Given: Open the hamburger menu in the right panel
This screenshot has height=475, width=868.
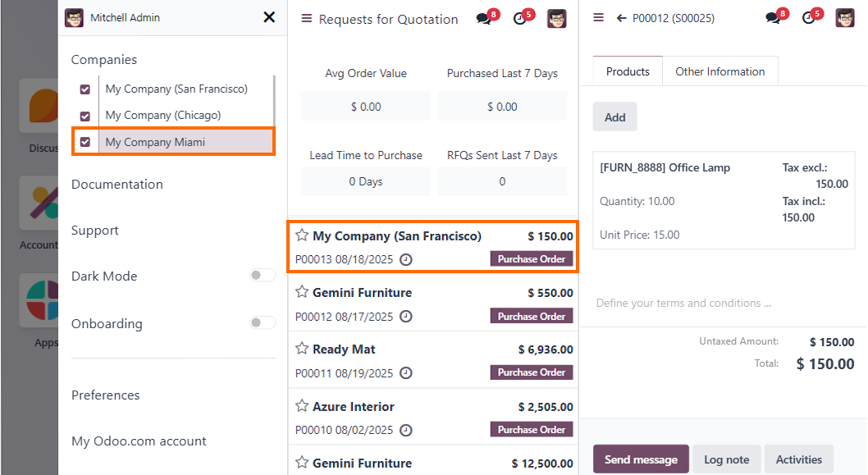Looking at the screenshot, I should click(x=598, y=18).
